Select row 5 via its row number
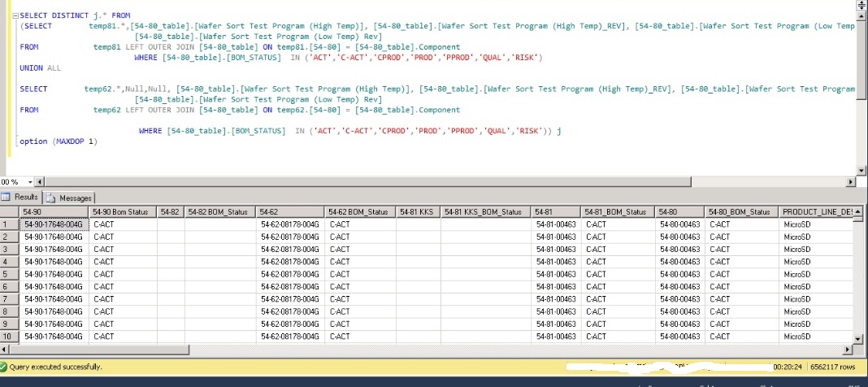Viewport: 868px width, 387px height. click(10, 274)
